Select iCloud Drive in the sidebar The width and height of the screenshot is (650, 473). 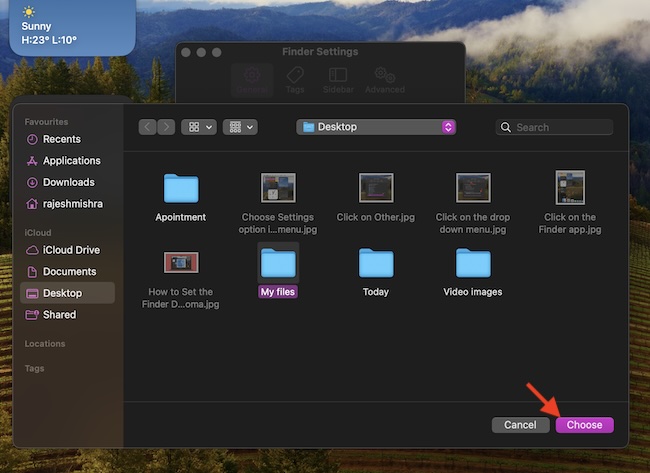coord(70,250)
